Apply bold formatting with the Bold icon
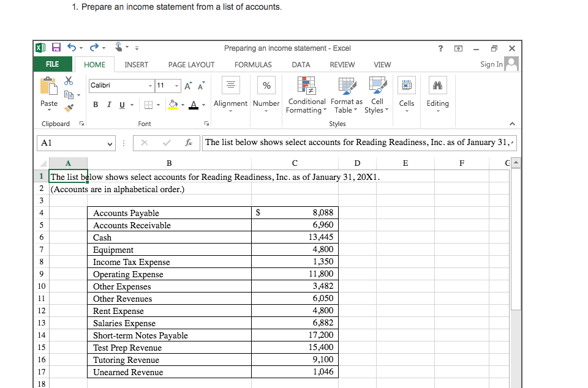The height and width of the screenshot is (388, 588). [96, 105]
